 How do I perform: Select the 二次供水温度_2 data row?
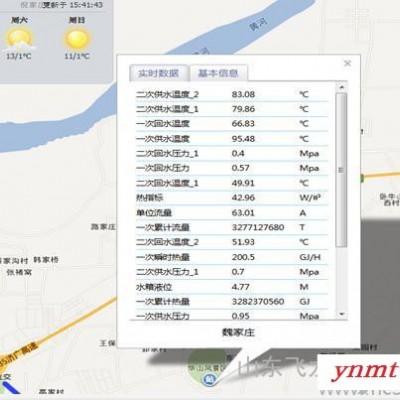pos(232,94)
